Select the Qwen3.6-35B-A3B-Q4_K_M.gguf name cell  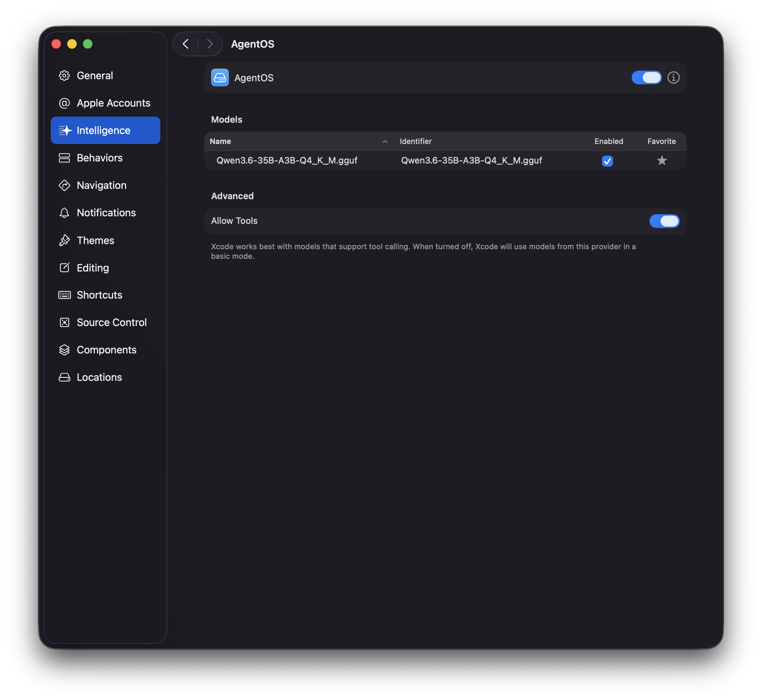[x=286, y=161]
